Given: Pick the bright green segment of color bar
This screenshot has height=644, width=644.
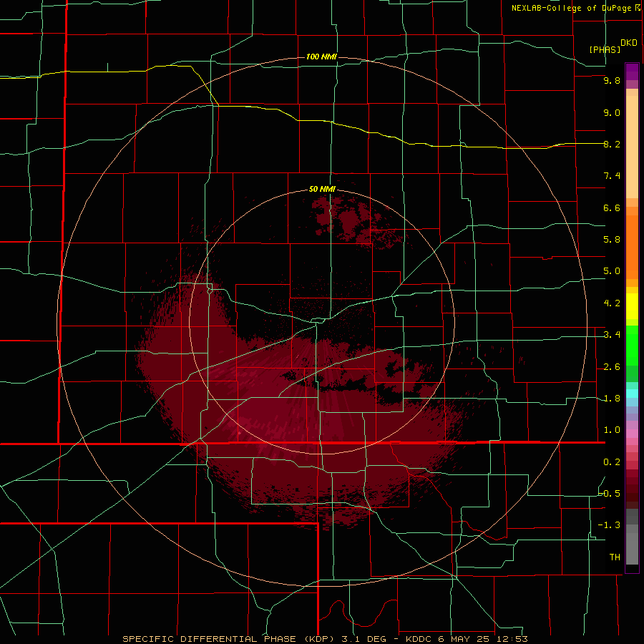Looking at the screenshot, I should click(632, 346).
